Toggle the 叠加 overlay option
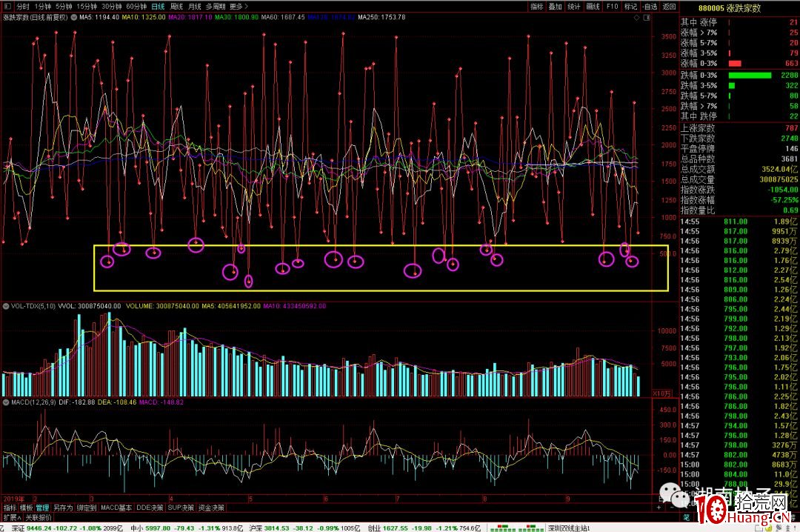This screenshot has width=800, height=532. 555,6
